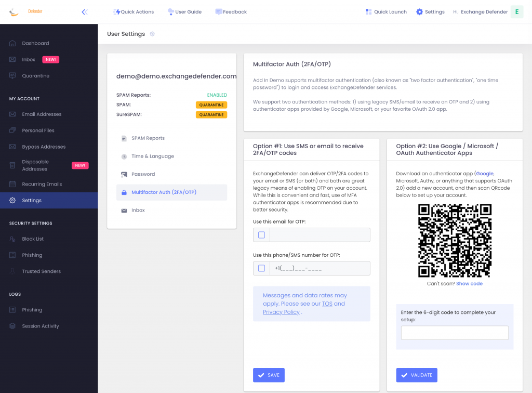
Task: Click the Exchange Defender username text
Action: pos(484,12)
